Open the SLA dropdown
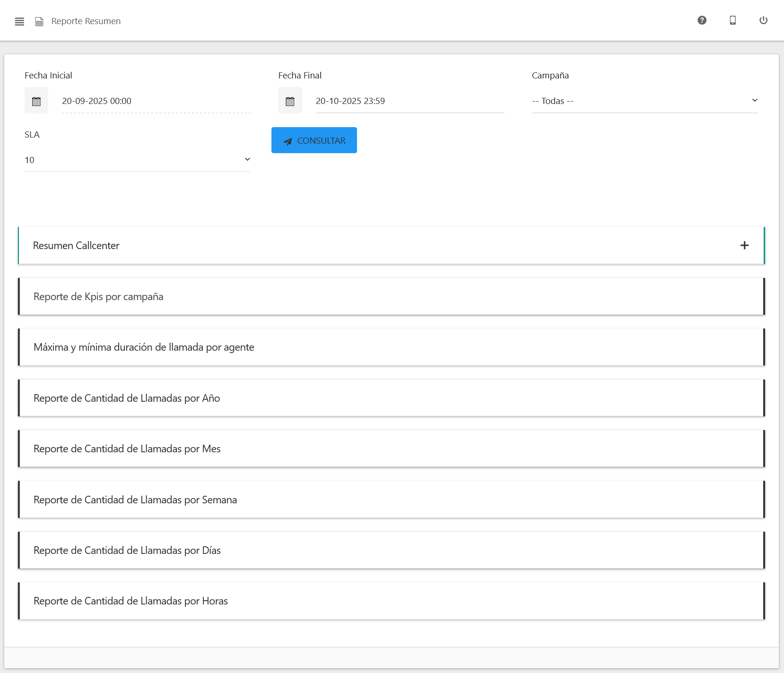784x673 pixels. click(x=137, y=160)
